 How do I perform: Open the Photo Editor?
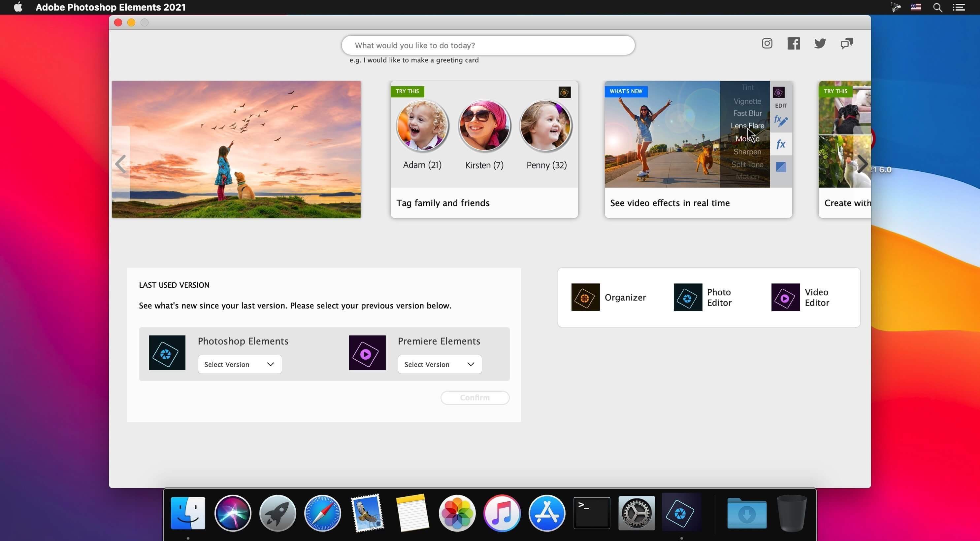(708, 297)
